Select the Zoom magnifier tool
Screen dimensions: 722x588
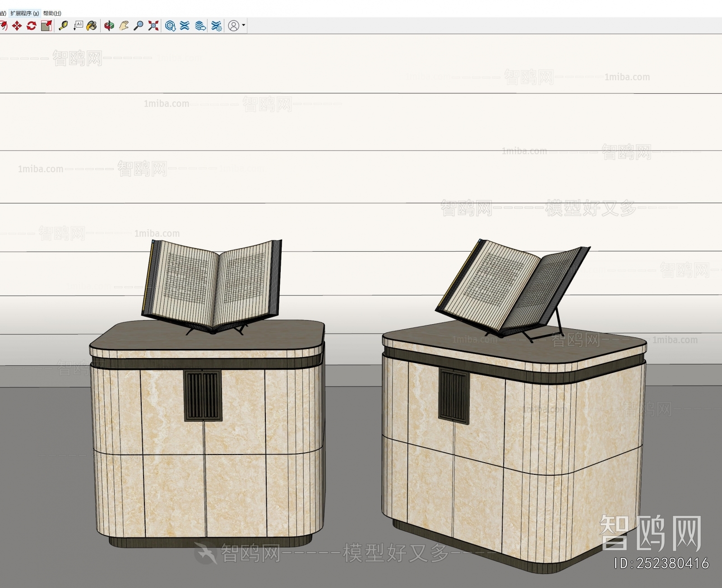pyautogui.click(x=139, y=26)
